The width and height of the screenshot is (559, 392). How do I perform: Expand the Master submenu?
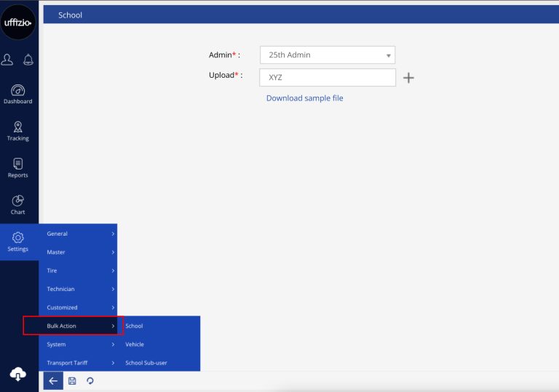(78, 252)
